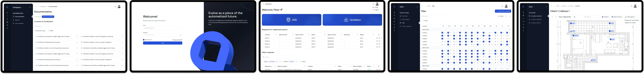Open 'Trend analysis' in the sidebar
Screen dimensions: 644x74
19,23
